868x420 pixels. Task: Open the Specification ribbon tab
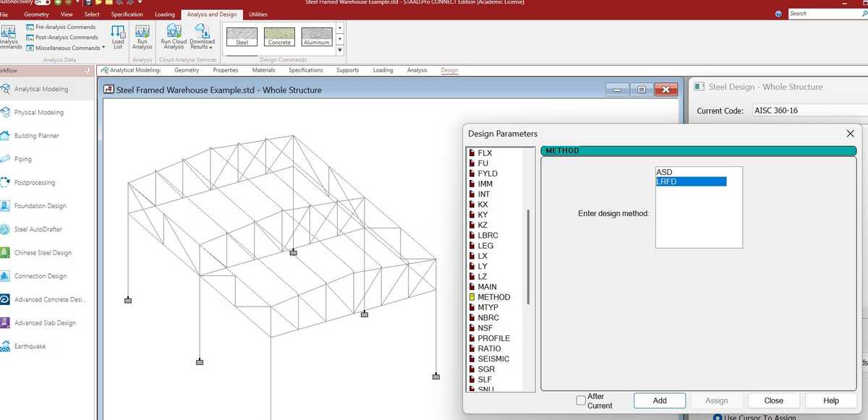pyautogui.click(x=127, y=14)
